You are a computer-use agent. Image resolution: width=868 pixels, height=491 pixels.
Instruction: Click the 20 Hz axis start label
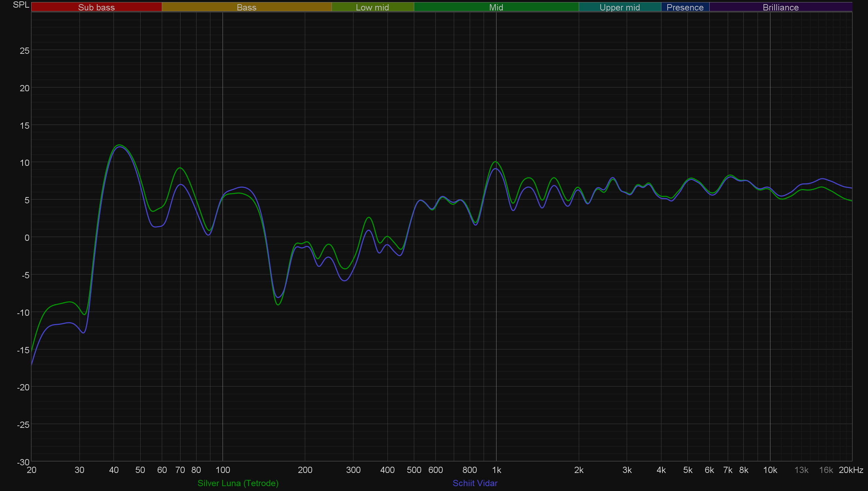pos(31,470)
